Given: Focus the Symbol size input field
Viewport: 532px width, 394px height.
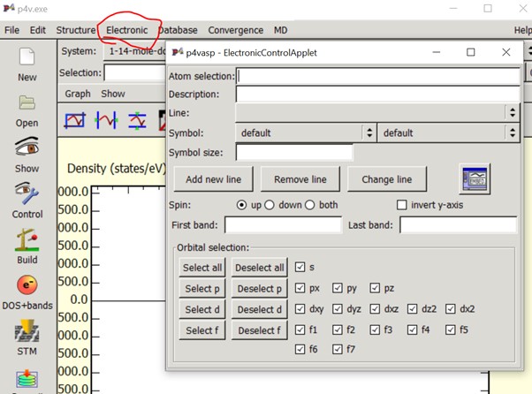Looking at the screenshot, I should tap(294, 152).
